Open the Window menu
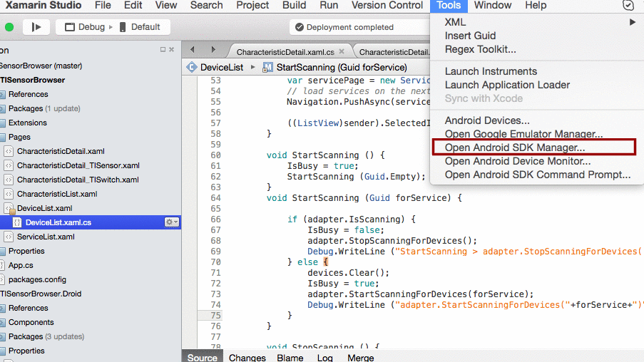Viewport: 644px width, 362px height. pos(492,5)
